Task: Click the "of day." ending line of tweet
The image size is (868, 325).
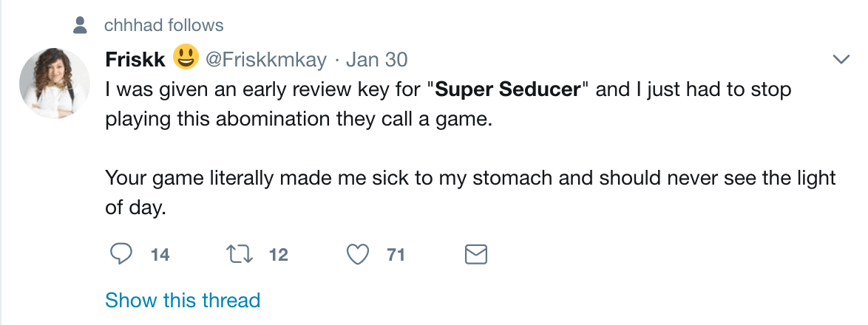Action: pyautogui.click(x=135, y=208)
